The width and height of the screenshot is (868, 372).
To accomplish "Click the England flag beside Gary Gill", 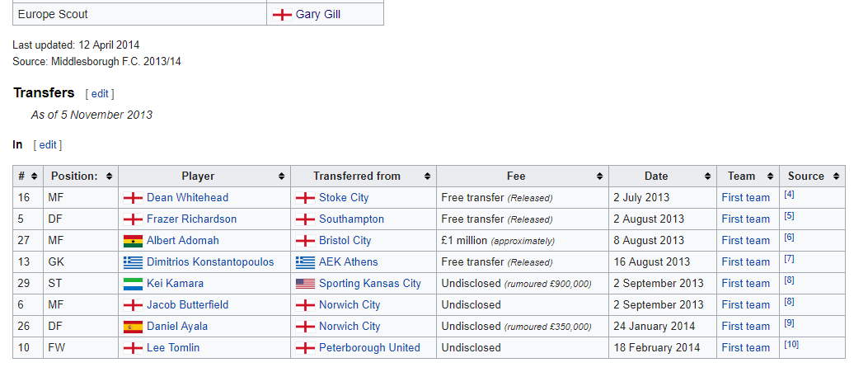I will pyautogui.click(x=282, y=15).
